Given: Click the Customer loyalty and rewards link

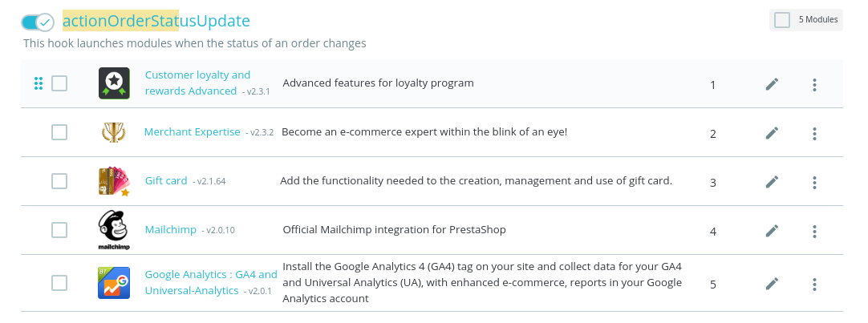Looking at the screenshot, I should [197, 75].
